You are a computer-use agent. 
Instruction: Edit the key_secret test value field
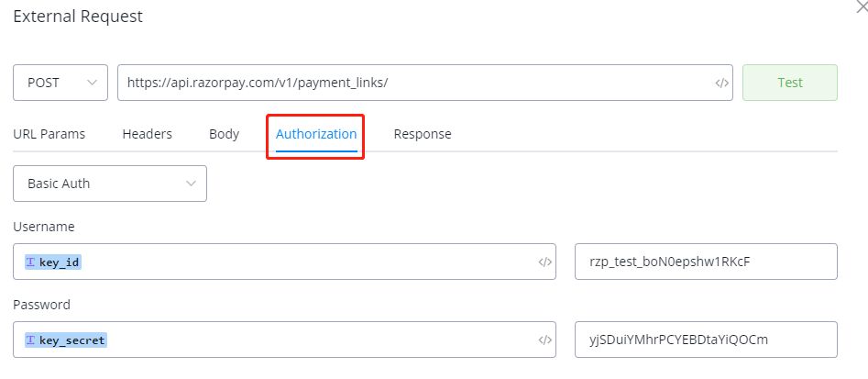705,340
